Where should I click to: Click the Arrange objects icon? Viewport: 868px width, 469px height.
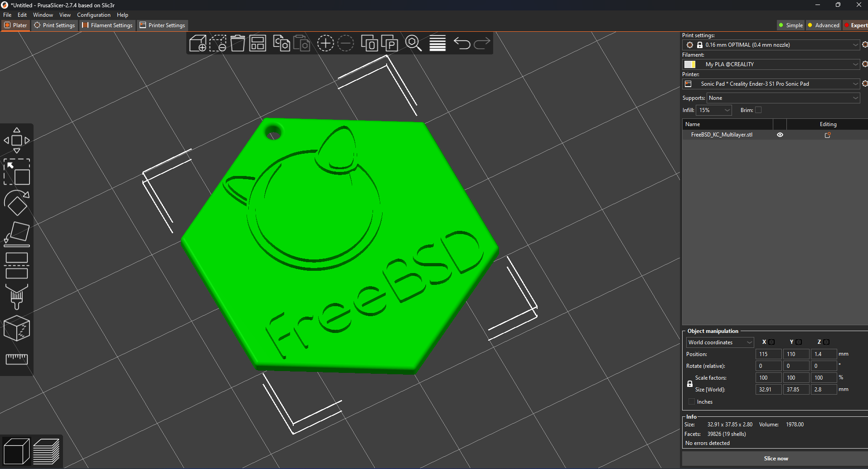pyautogui.click(x=257, y=44)
